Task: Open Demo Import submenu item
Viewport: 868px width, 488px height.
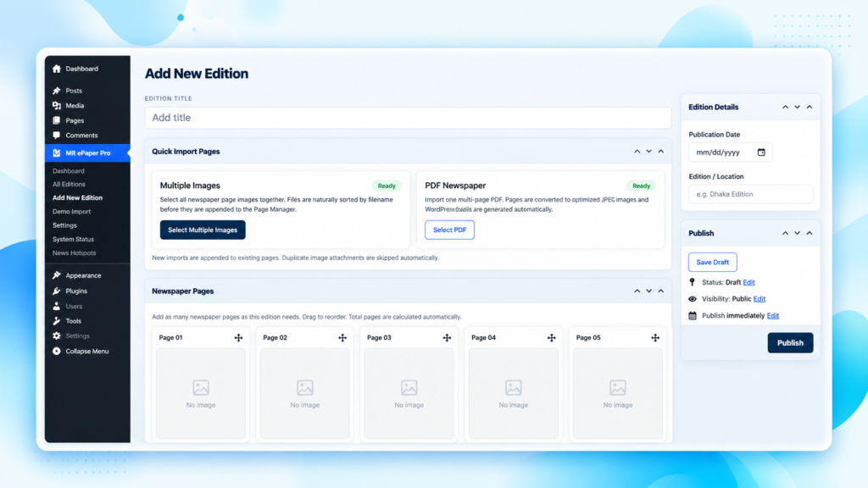Action: click(71, 211)
